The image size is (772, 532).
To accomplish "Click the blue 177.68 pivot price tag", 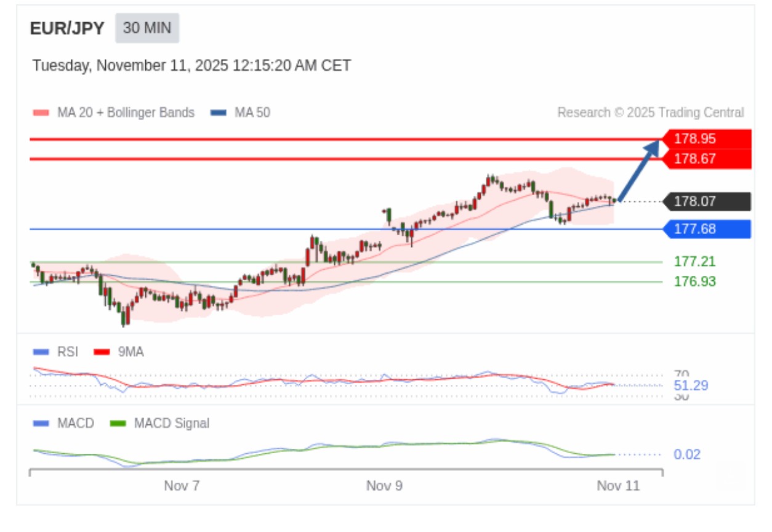I will [x=707, y=229].
